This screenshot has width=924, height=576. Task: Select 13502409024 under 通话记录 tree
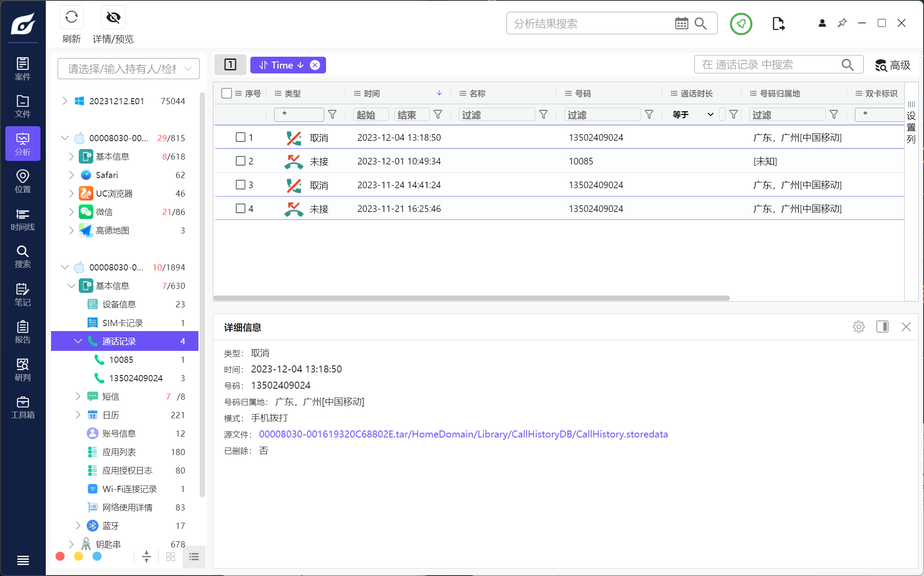click(x=136, y=378)
